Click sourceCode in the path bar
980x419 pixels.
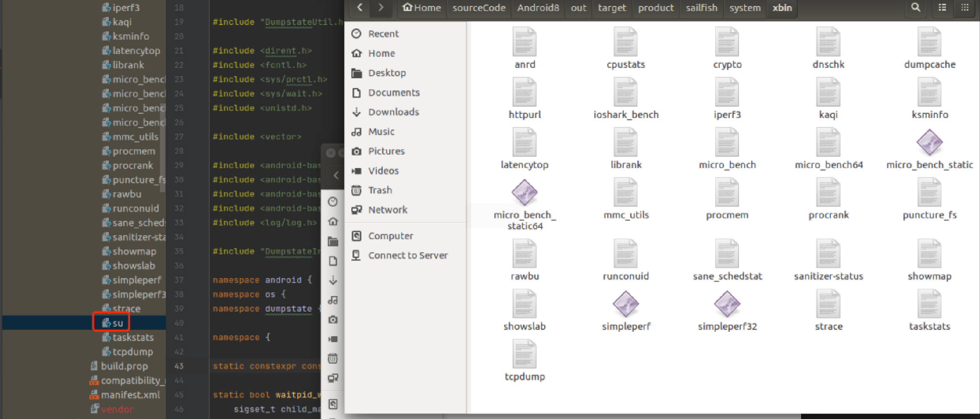tap(479, 8)
